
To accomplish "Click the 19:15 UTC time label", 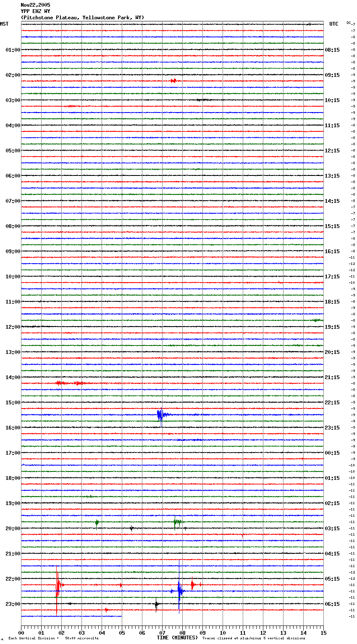I will pos(332,327).
